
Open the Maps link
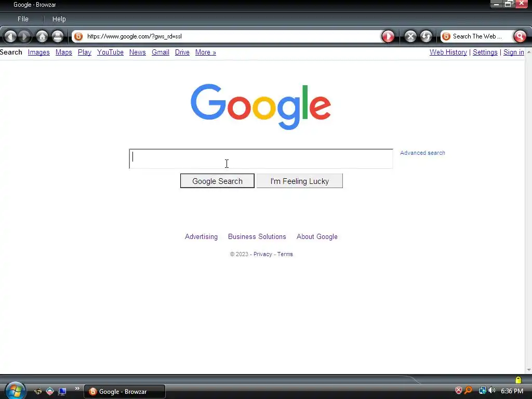coord(64,52)
